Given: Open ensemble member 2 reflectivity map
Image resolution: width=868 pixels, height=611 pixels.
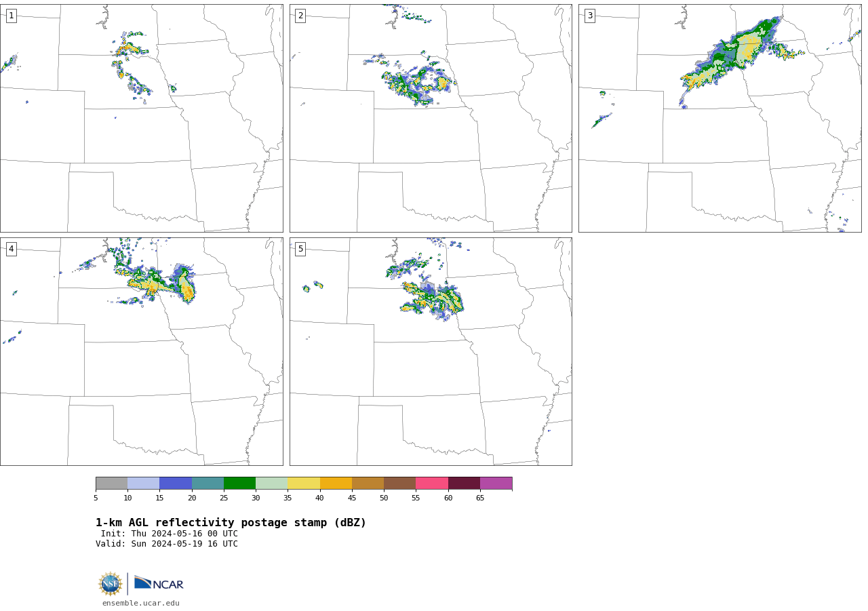Looking at the screenshot, I should [431, 119].
